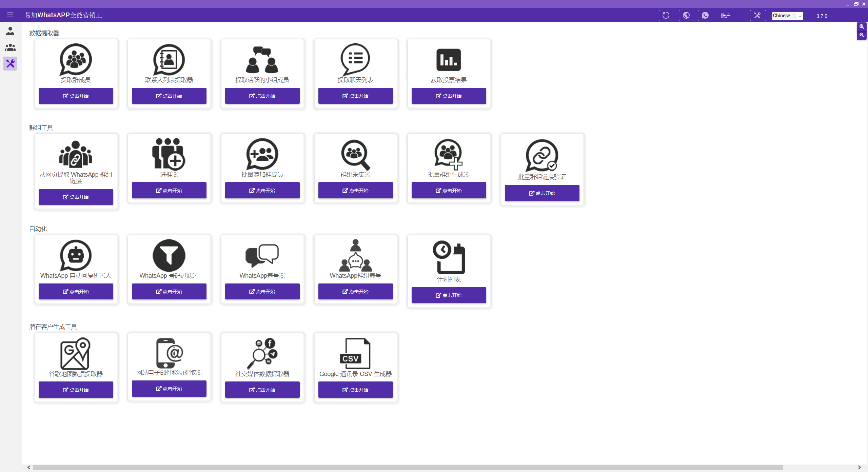This screenshot has height=472, width=868.
Task: Click the WhatsApp icon in header
Action: click(705, 15)
